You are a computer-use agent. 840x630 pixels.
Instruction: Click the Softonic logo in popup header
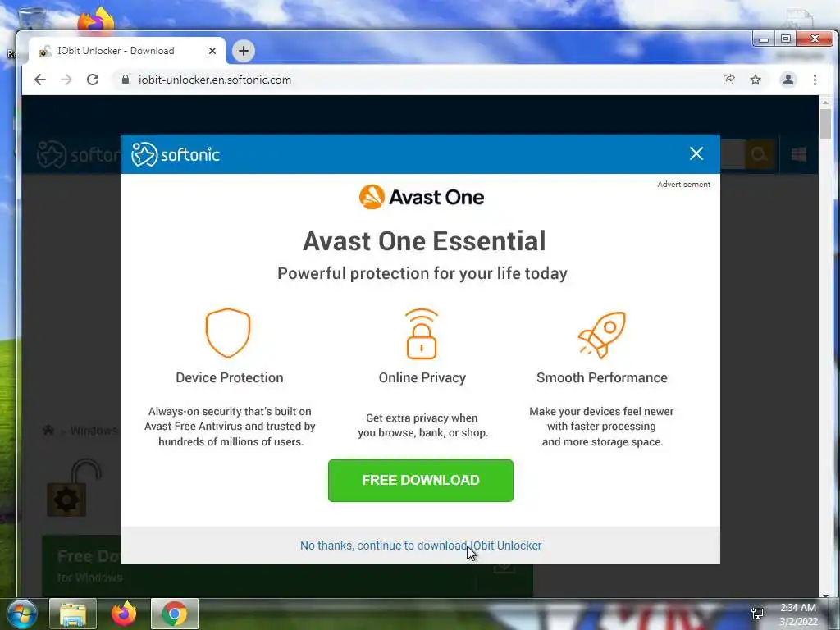click(x=176, y=154)
